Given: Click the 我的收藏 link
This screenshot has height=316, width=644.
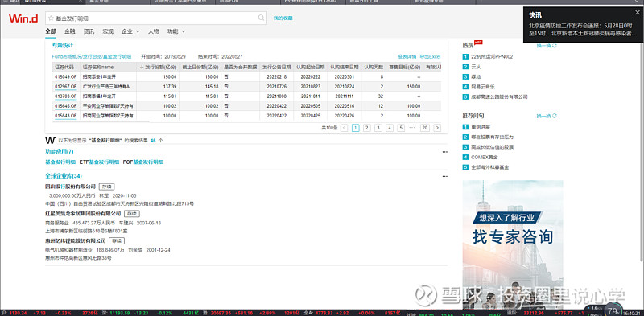Looking at the screenshot, I should click(283, 18).
